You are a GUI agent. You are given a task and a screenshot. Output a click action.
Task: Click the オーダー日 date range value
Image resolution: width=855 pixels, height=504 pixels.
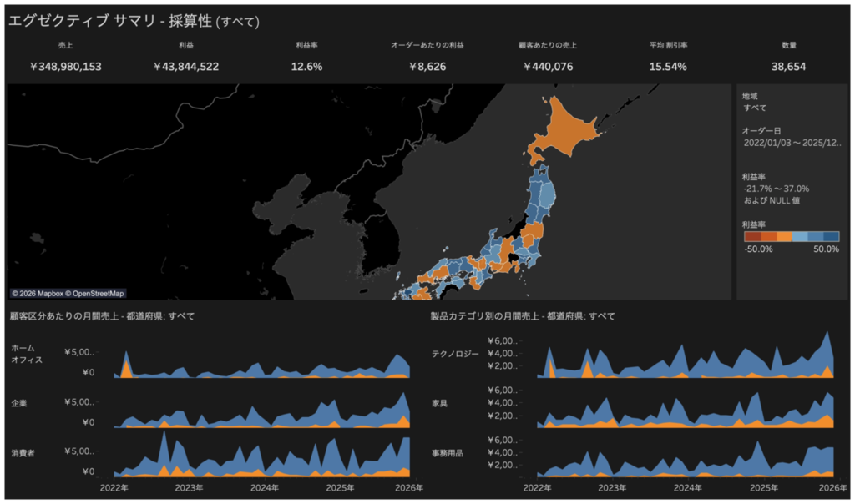click(x=792, y=143)
